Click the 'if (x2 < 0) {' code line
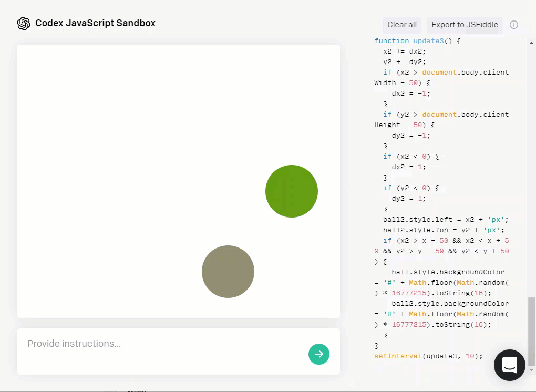This screenshot has width=536, height=392. [411, 157]
